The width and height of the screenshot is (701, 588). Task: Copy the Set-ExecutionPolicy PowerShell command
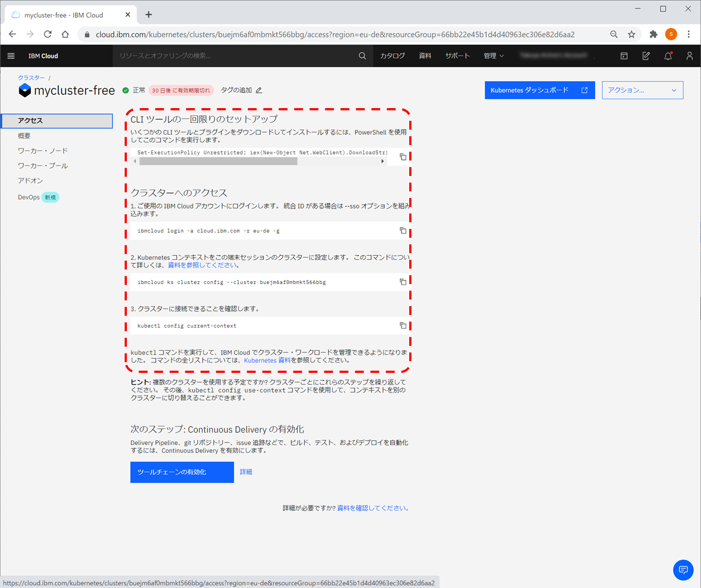tap(403, 157)
